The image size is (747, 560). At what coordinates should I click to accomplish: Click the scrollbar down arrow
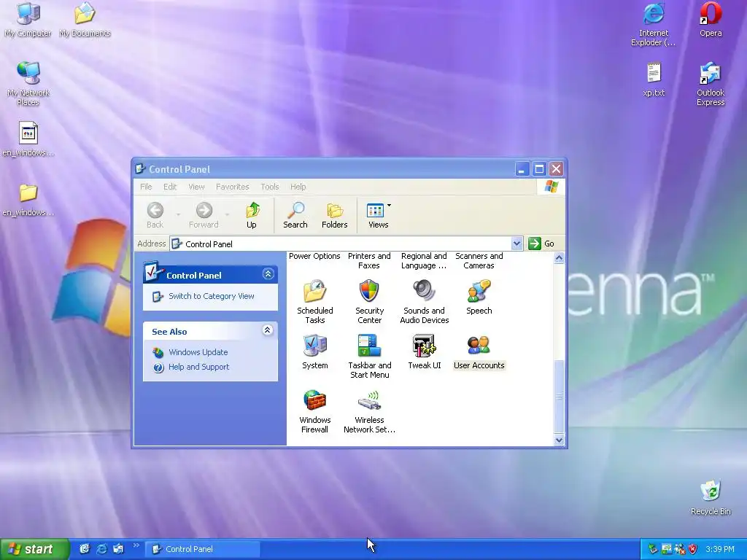click(559, 440)
